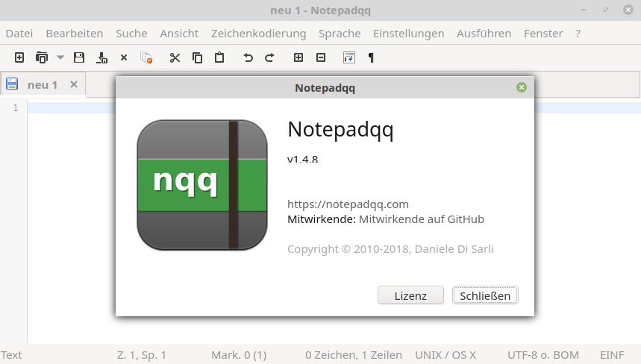641x364 pixels.
Task: Click the Paste clipboard icon
Action: [x=219, y=57]
